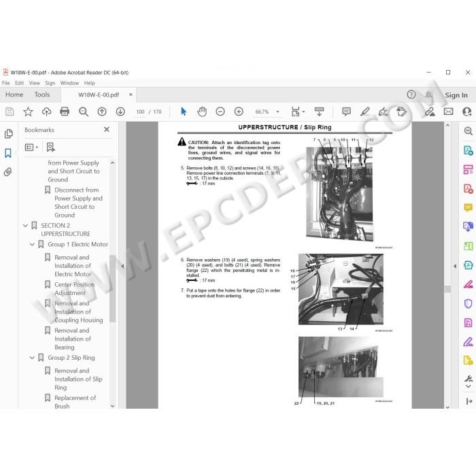Collapse Group 2 Slip Ring bookmark
Image resolution: width=476 pixels, height=476 pixels.
tap(32, 358)
